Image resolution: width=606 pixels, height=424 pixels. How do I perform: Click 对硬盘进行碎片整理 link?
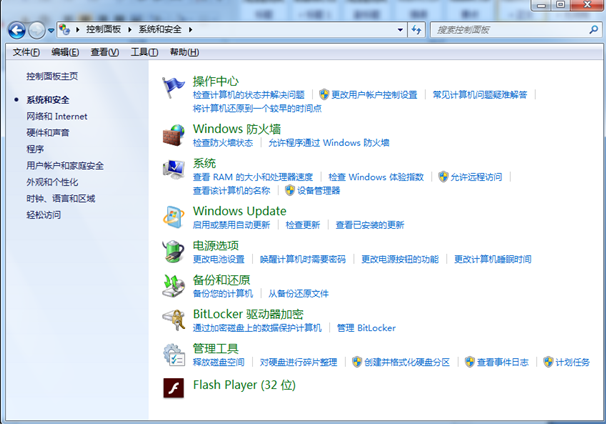click(x=298, y=362)
